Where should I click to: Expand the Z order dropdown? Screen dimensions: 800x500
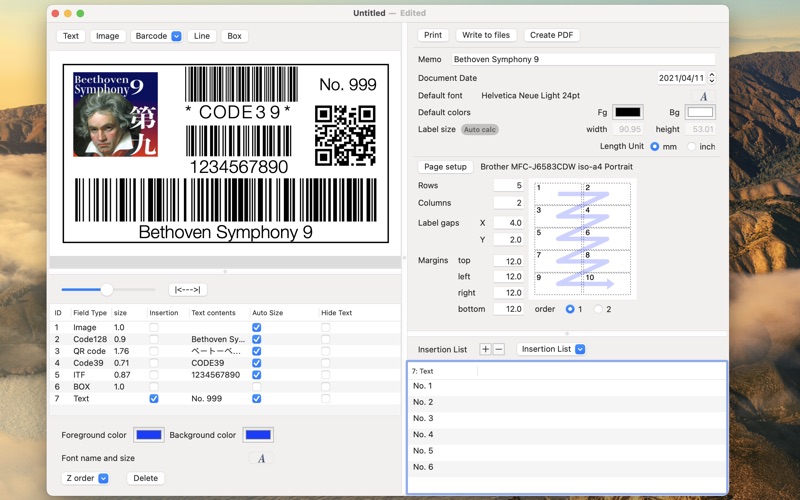[85, 478]
